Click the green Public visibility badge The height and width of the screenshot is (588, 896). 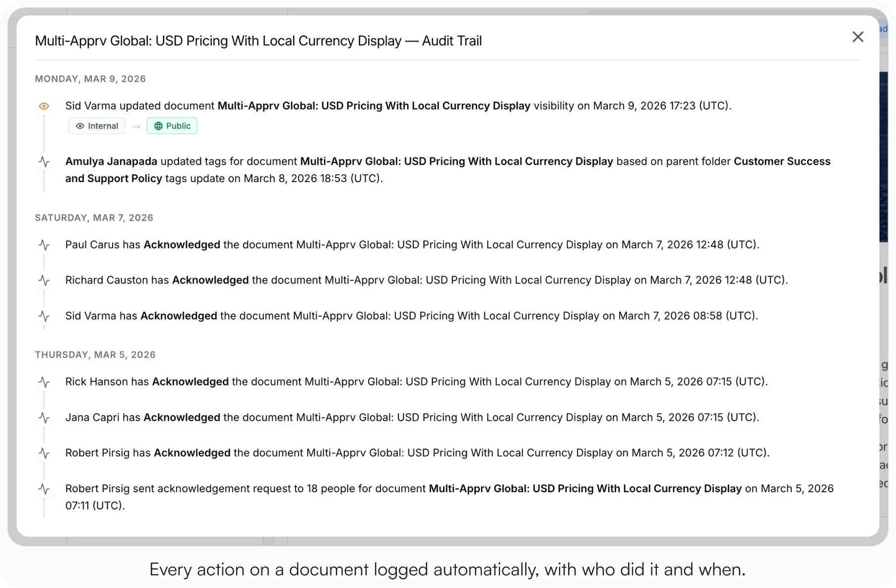[172, 126]
